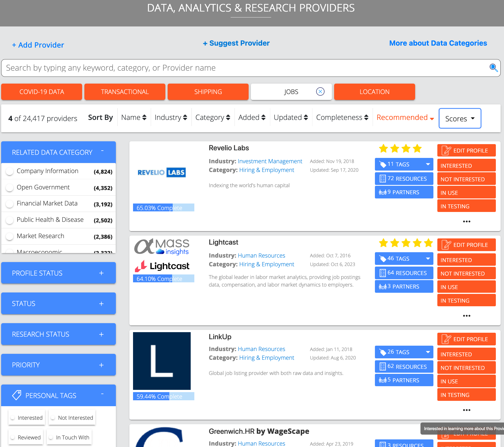Toggle the Not Interested personal tag
The width and height of the screenshot is (504, 447).
[x=72, y=418]
